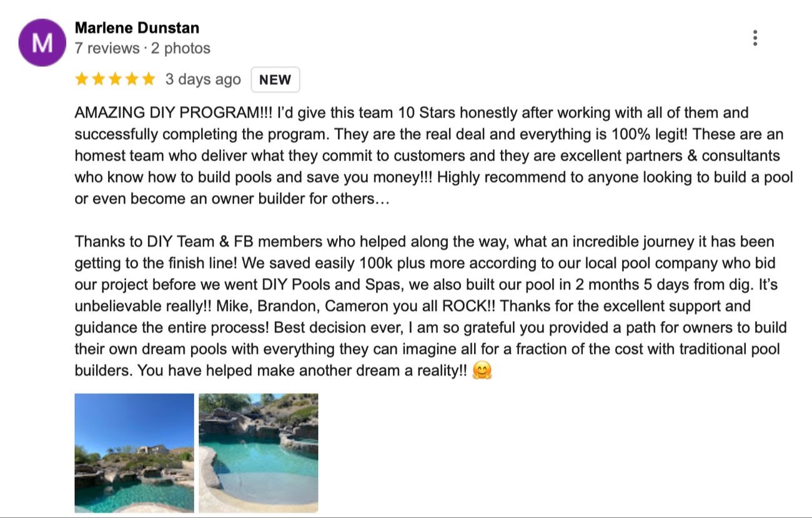The height and width of the screenshot is (518, 812).
Task: Click the third gold rating star
Action: 114,79
